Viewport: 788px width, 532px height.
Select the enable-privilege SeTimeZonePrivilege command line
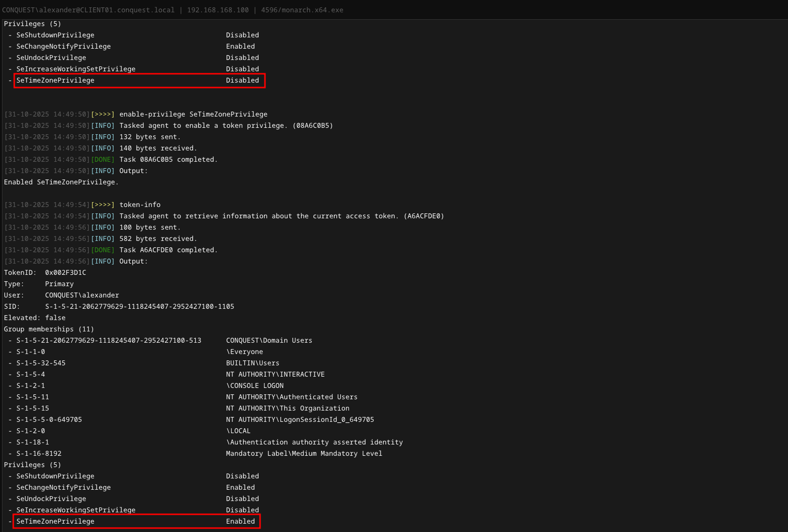193,114
